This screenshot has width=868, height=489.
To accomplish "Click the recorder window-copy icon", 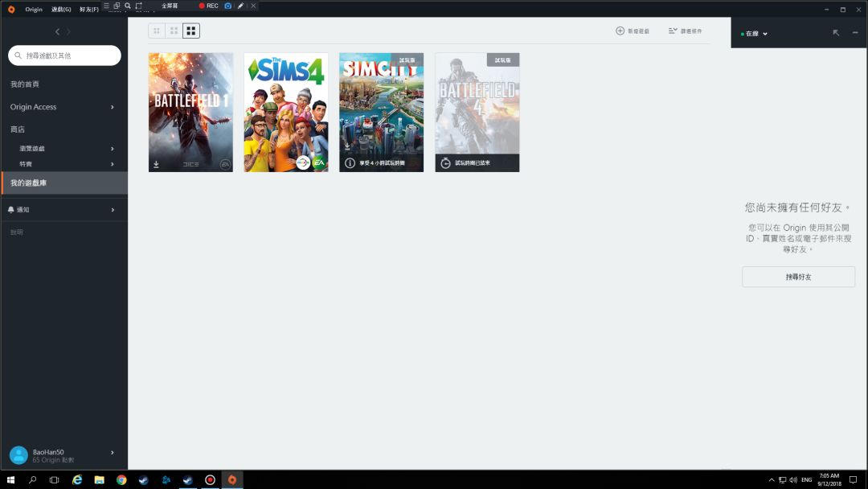I will pos(117,6).
